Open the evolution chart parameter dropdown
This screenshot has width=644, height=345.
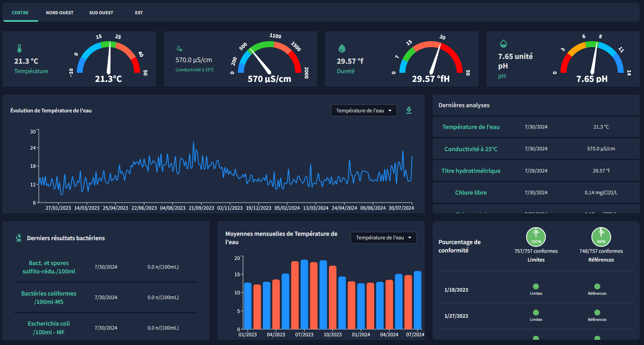[x=363, y=111]
